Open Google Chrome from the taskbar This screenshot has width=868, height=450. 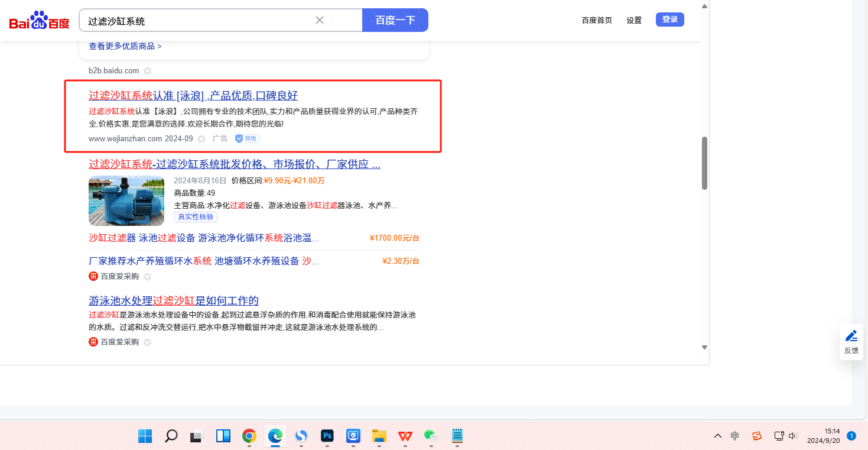(249, 436)
